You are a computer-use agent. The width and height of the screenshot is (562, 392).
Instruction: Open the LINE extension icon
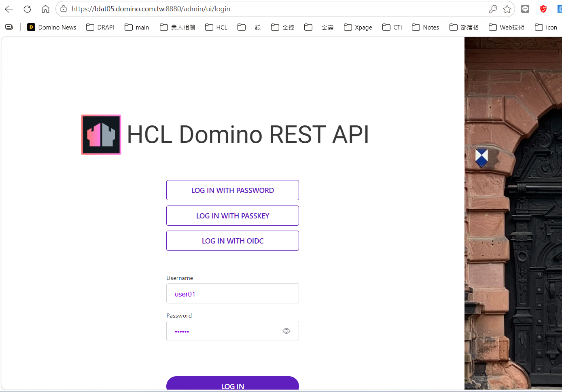click(525, 9)
